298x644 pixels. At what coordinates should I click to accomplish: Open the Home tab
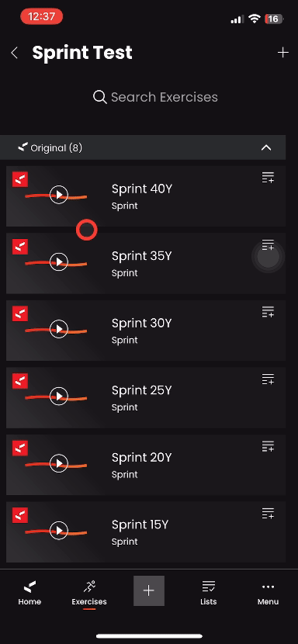(29, 593)
